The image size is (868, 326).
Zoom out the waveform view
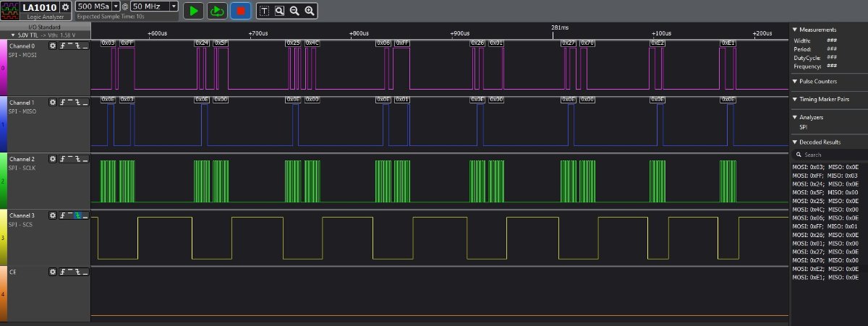coord(294,10)
